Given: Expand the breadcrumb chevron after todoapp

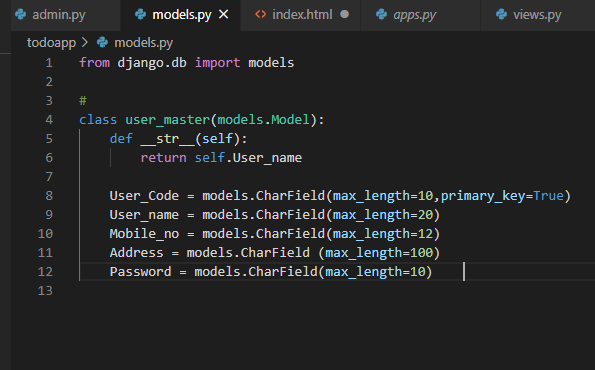Looking at the screenshot, I should pos(85,42).
